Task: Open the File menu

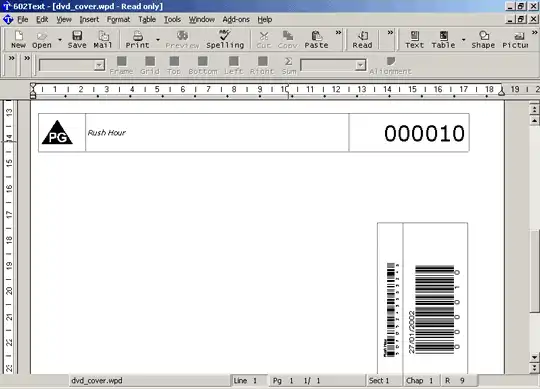Action: pos(23,20)
